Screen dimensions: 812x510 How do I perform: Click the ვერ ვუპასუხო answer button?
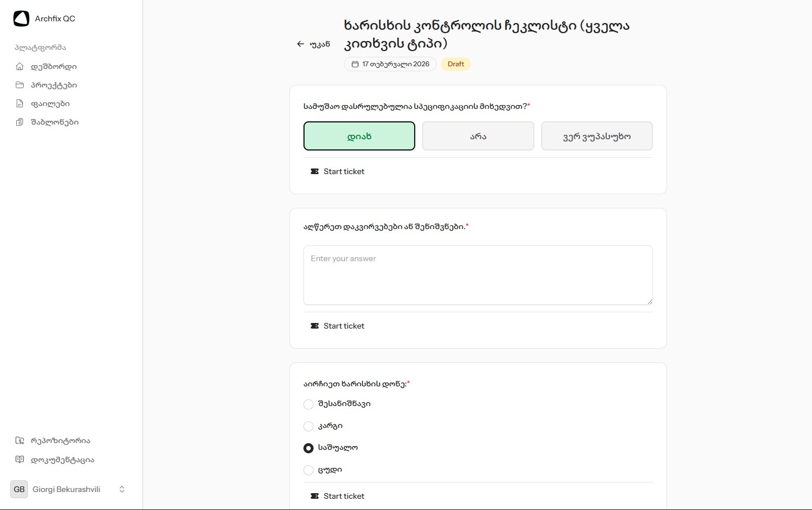597,136
